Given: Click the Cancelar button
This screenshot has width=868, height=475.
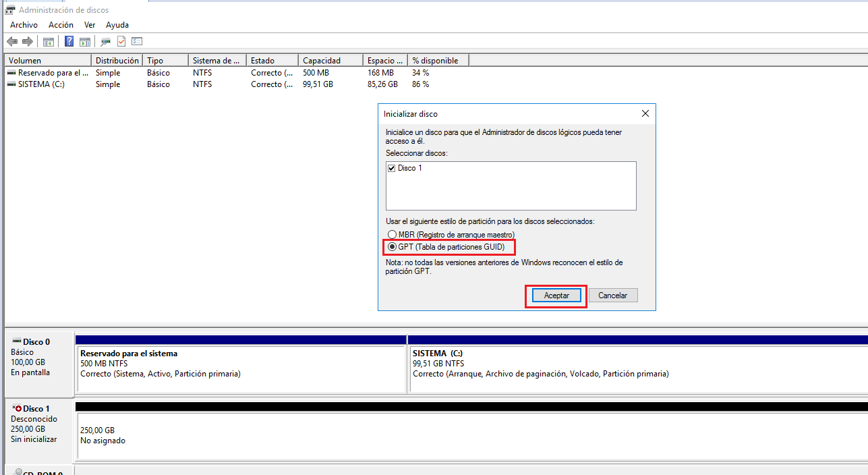Looking at the screenshot, I should [x=612, y=295].
